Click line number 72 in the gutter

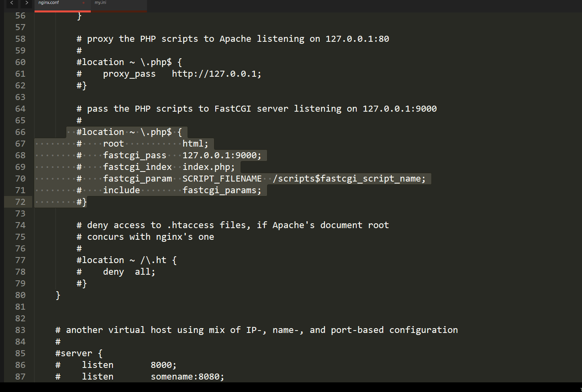(x=20, y=202)
